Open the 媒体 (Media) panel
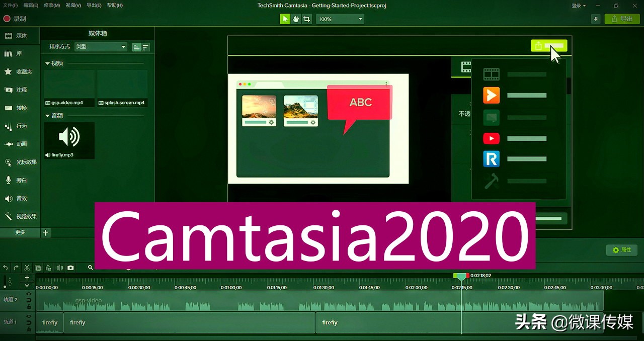The width and height of the screenshot is (644, 341). tap(20, 36)
